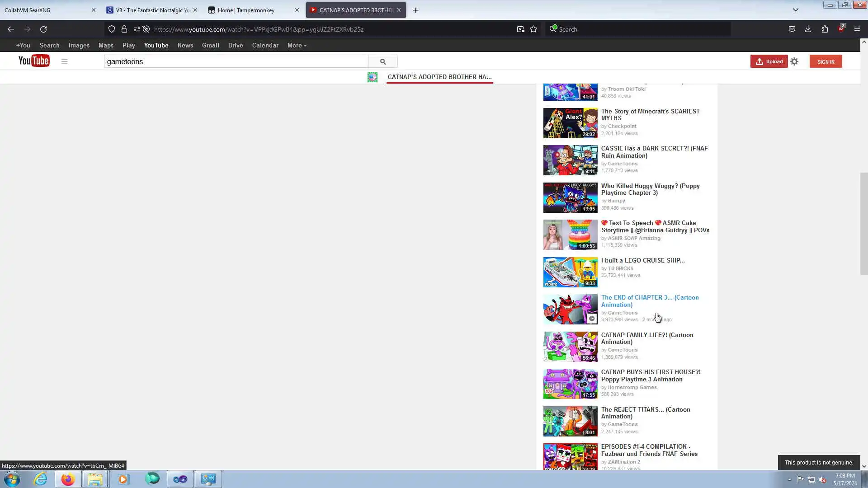Screen dimensions: 868x488
Task: Click Watch Later clock on END of CHAPTER 3 thumbnail
Action: click(591, 319)
